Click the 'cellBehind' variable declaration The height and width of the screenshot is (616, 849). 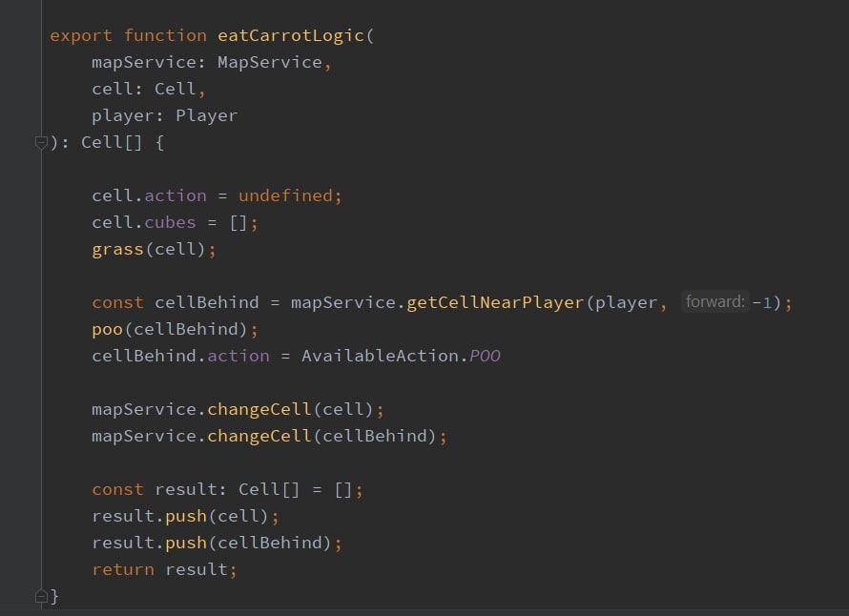coord(207,302)
